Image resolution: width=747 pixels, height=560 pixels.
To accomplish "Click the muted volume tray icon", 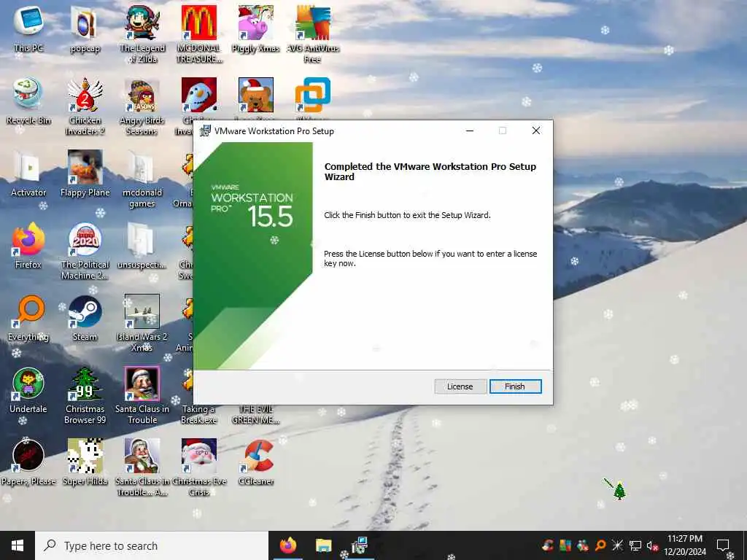I will coord(652,545).
